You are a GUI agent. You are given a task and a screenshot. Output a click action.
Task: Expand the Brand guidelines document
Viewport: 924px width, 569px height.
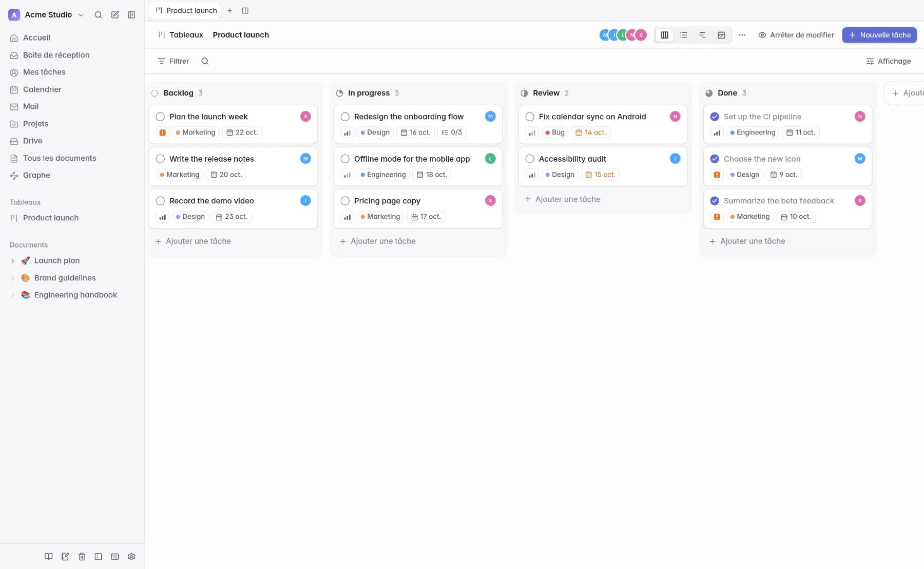pyautogui.click(x=13, y=278)
